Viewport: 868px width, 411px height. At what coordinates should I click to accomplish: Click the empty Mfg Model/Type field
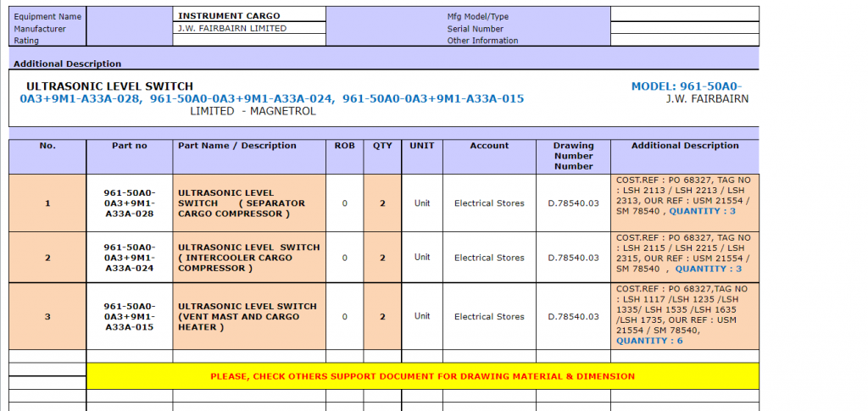[684, 15]
